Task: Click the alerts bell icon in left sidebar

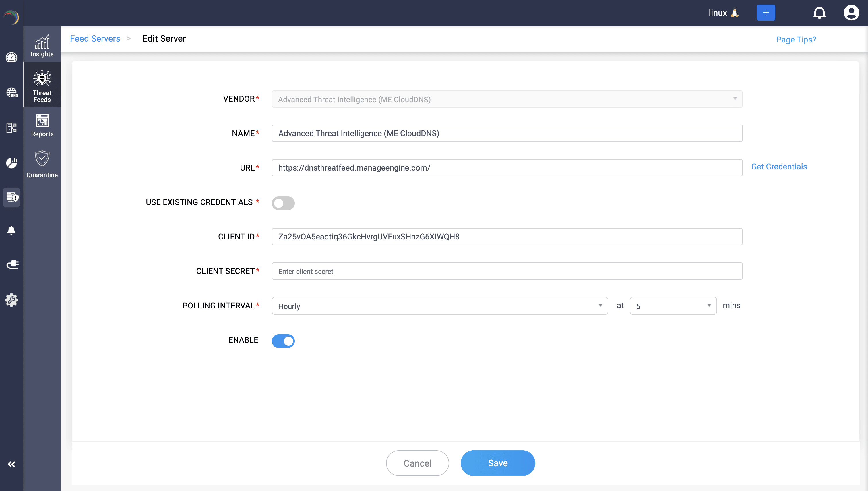Action: 11,230
